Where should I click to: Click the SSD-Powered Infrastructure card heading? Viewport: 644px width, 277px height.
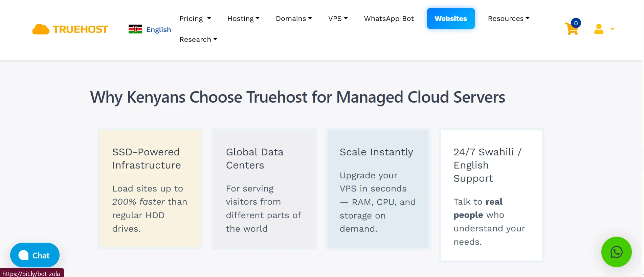tap(147, 158)
